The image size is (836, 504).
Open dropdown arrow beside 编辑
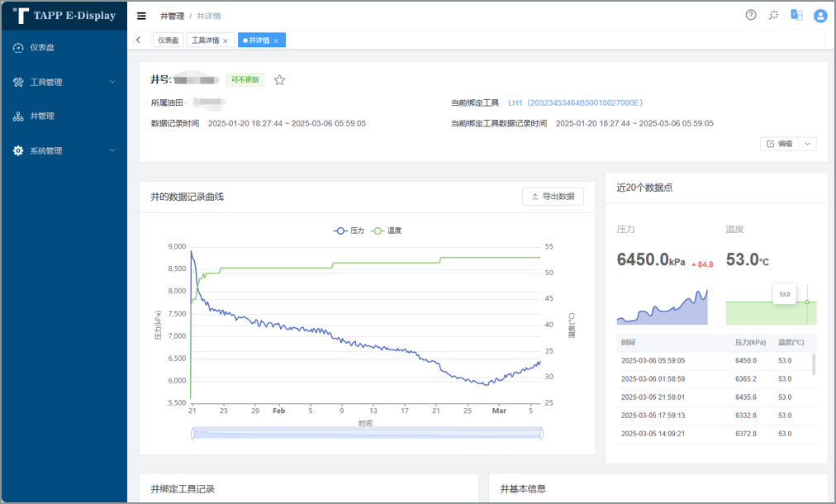coord(808,144)
